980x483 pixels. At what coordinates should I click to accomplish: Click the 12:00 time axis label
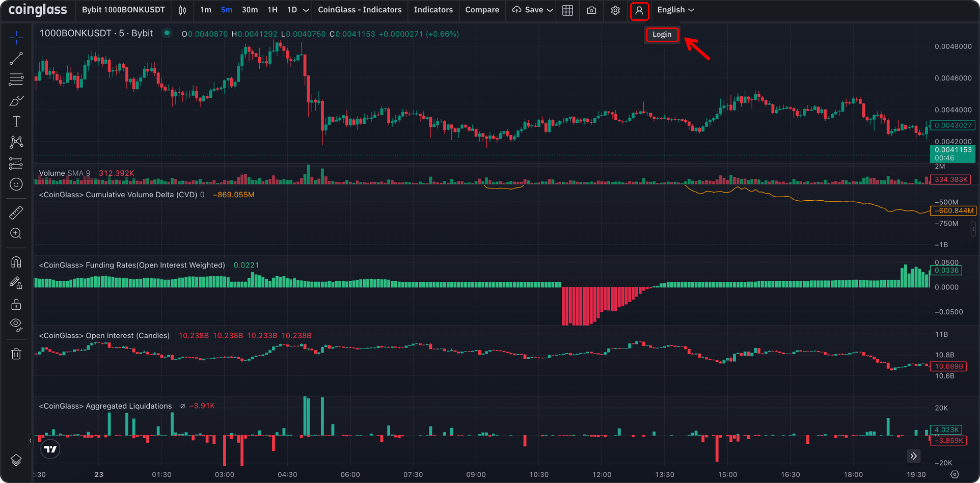click(x=602, y=474)
